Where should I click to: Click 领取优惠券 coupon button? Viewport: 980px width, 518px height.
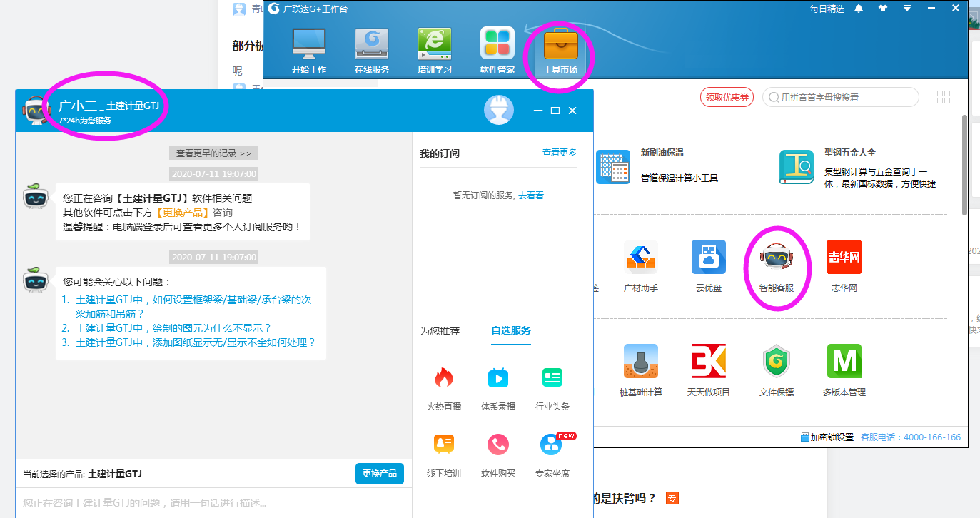[x=727, y=98]
